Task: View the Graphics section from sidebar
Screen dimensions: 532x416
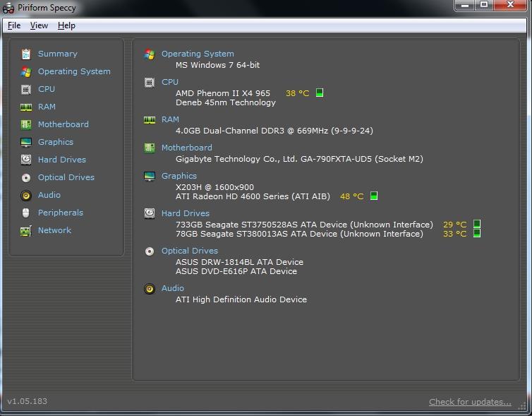Action: click(56, 142)
